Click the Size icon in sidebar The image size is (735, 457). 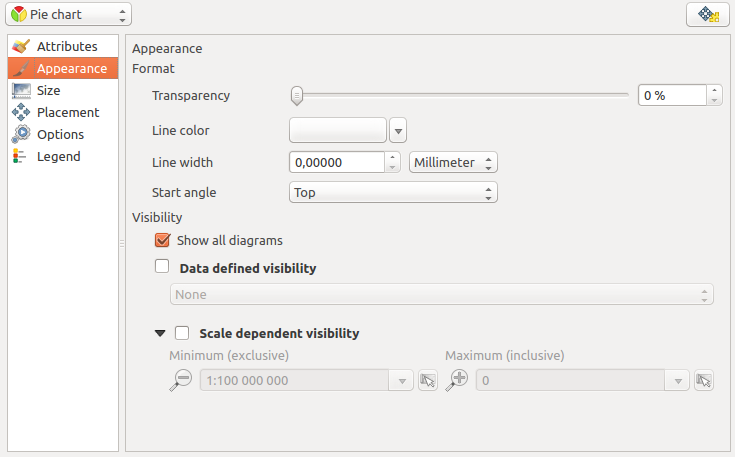[21, 91]
